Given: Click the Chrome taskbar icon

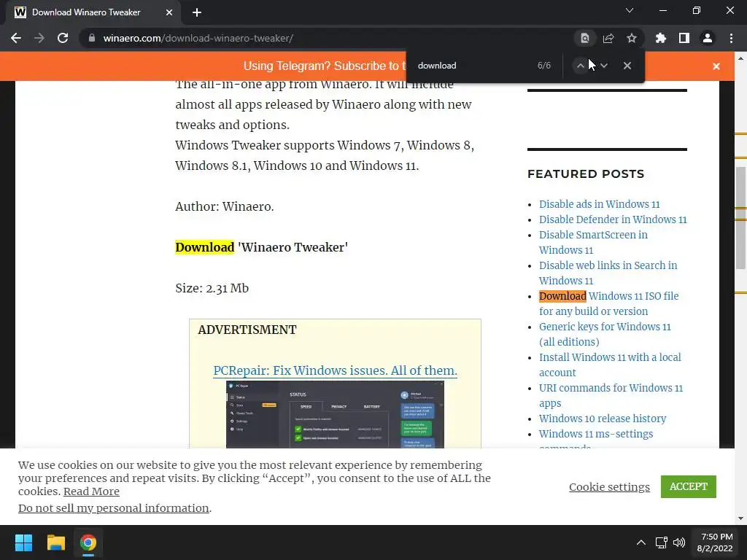Looking at the screenshot, I should coord(88,542).
